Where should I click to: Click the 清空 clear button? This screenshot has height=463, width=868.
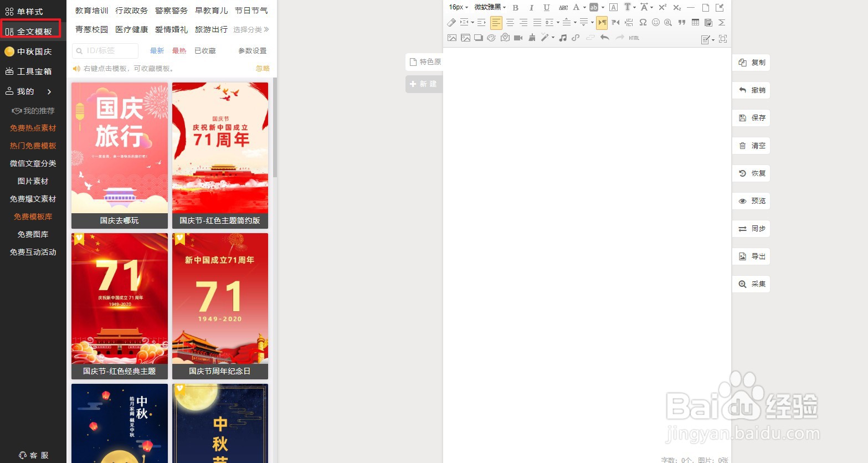(x=751, y=146)
